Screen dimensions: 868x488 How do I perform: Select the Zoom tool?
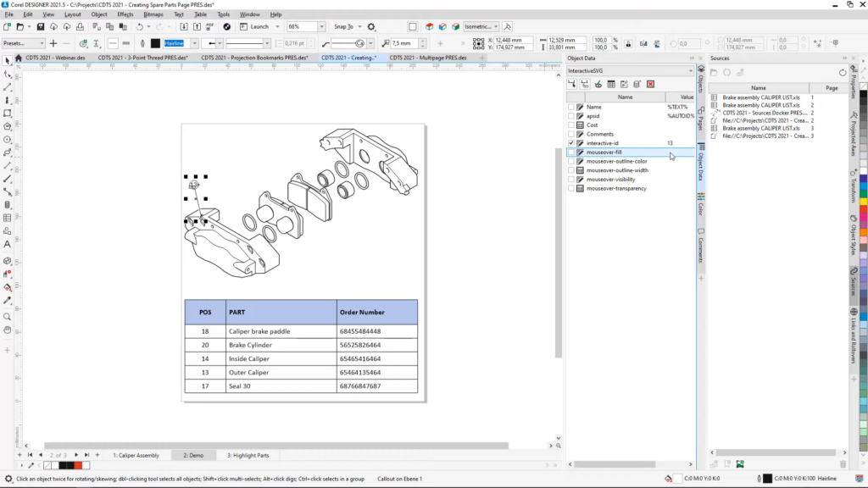[x=6, y=319]
